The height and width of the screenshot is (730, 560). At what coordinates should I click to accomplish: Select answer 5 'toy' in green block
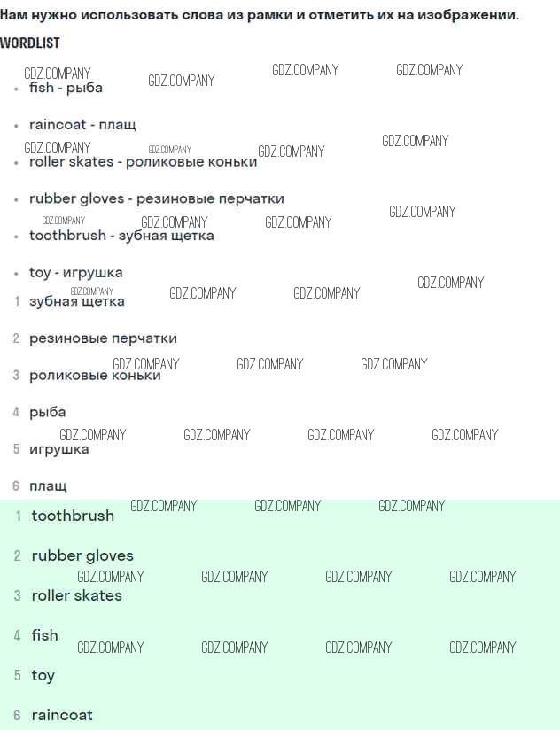pyautogui.click(x=43, y=675)
